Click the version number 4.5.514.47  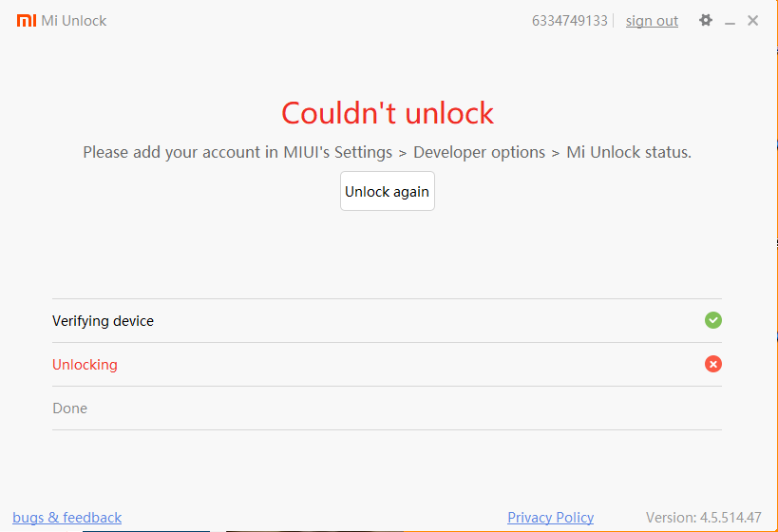[x=729, y=518]
